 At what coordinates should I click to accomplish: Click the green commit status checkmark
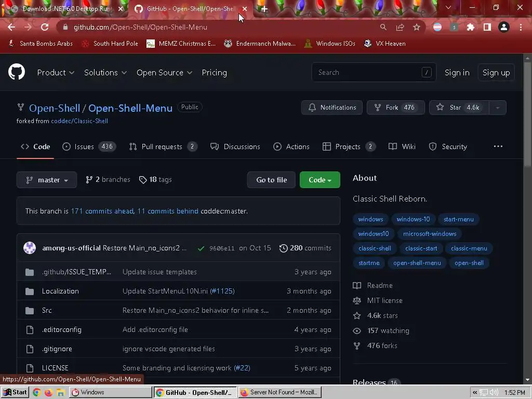pos(201,248)
